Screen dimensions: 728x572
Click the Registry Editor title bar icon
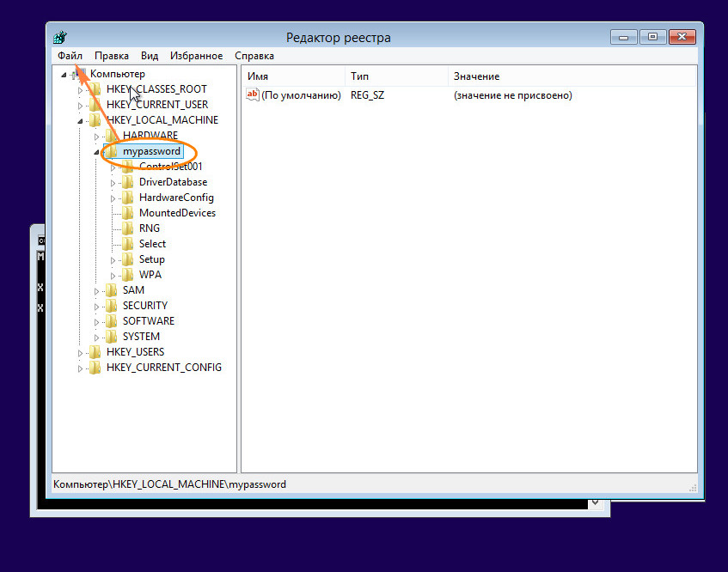60,37
